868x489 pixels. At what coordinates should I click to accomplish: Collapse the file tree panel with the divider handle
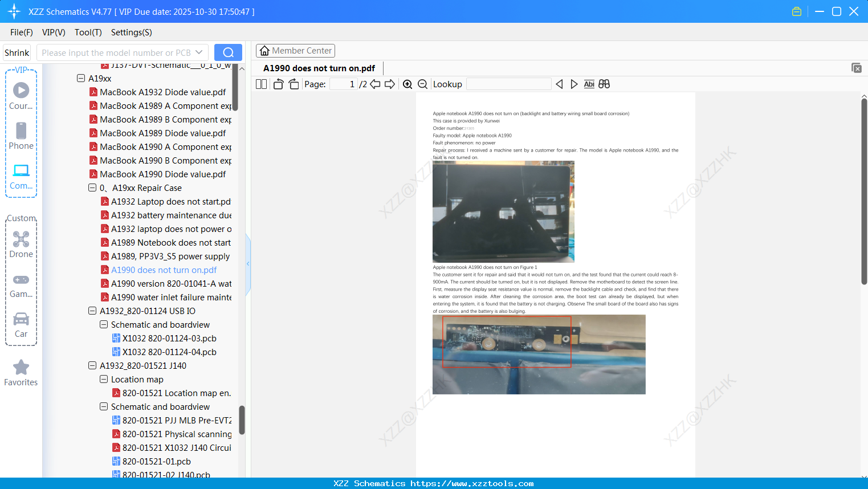248,264
